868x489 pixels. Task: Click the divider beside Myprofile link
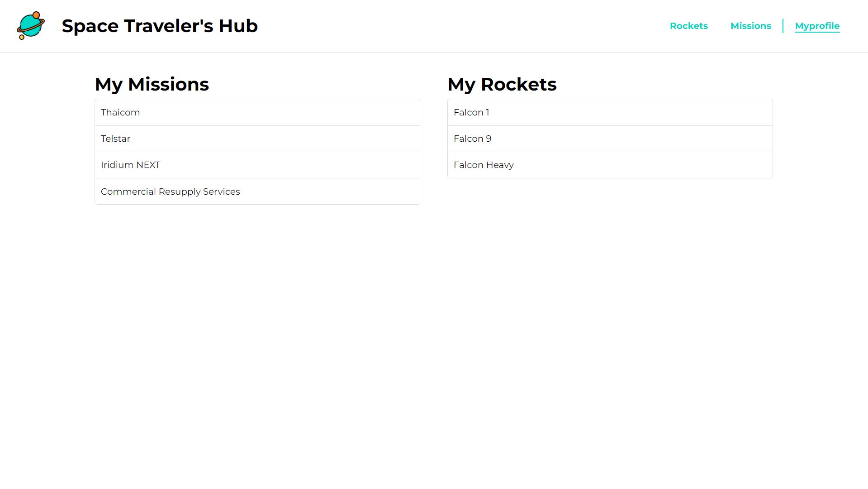[783, 26]
